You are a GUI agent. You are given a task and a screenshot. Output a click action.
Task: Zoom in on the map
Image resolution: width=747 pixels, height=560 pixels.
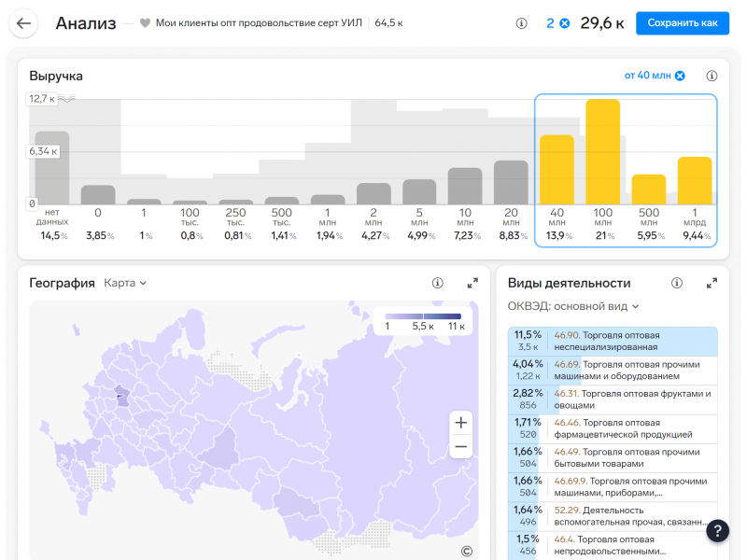[460, 423]
